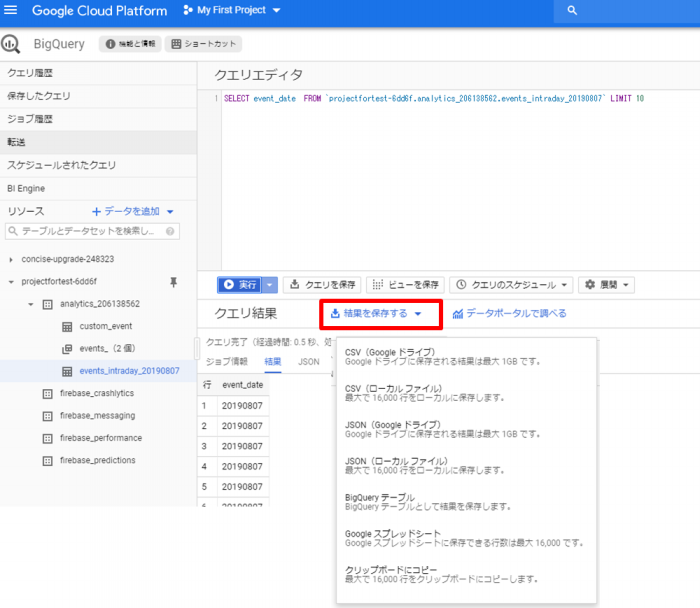Image resolution: width=700 pixels, height=608 pixels.
Task: Select the events_ (2 個) table group
Action: (107, 349)
